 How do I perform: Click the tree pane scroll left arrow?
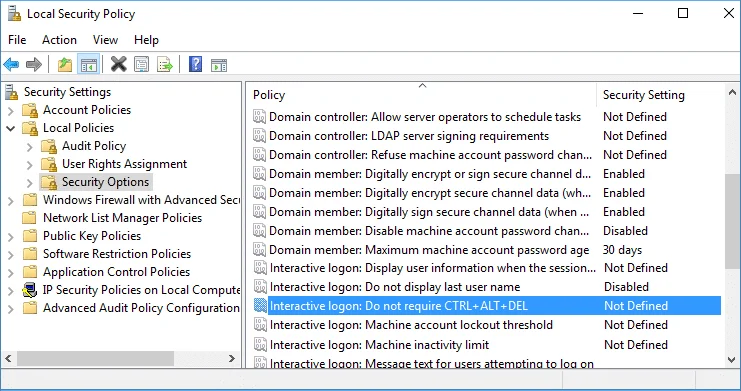(x=8, y=358)
